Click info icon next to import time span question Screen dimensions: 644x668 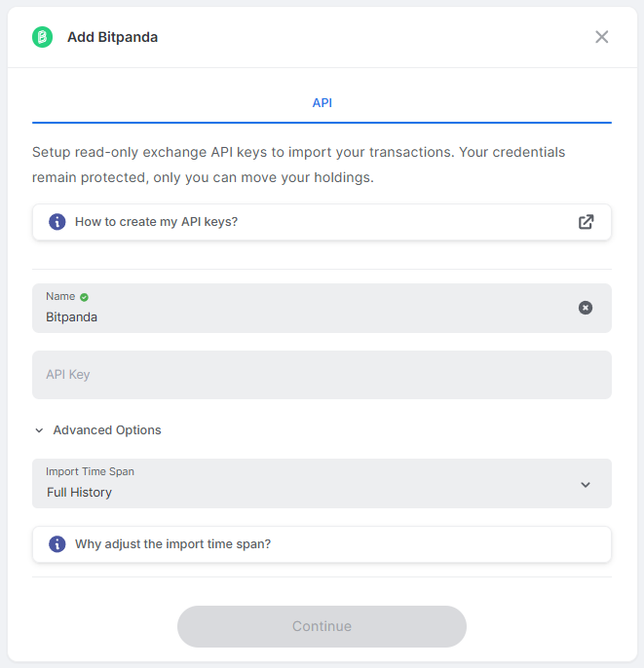(57, 544)
